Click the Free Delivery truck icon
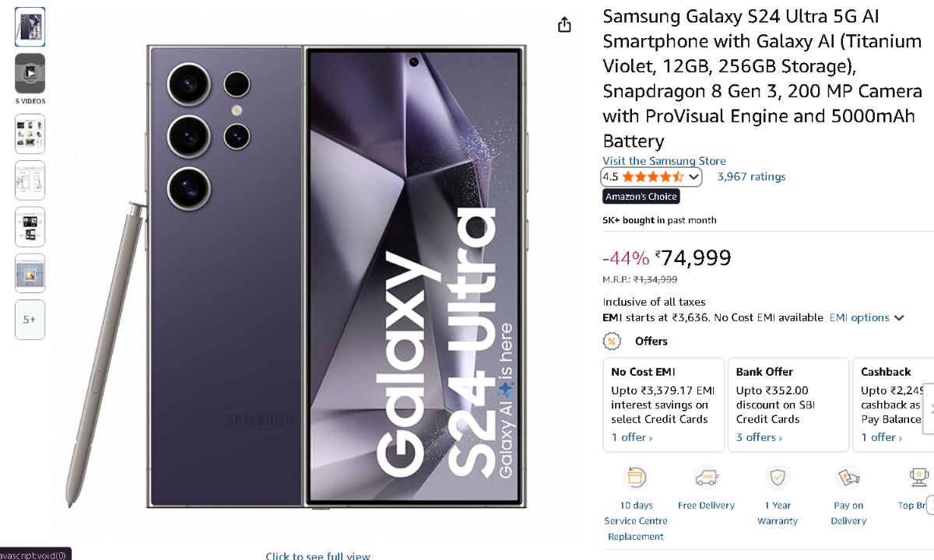This screenshot has height=560, width=934. [706, 478]
